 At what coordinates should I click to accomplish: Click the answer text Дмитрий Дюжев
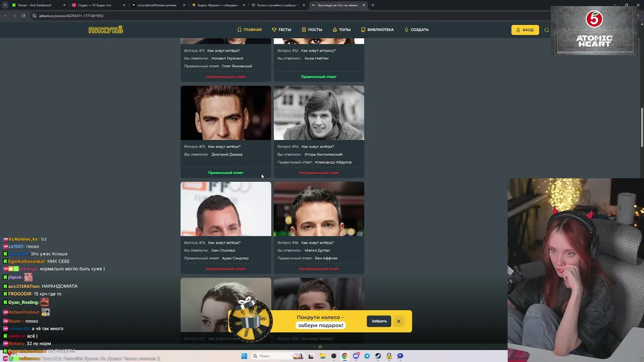click(x=227, y=154)
